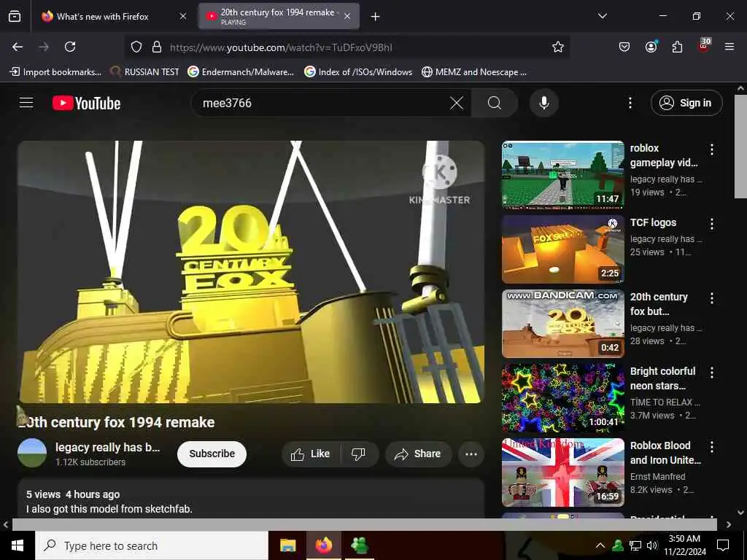Click the address bar URL
The width and height of the screenshot is (747, 560).
click(281, 47)
